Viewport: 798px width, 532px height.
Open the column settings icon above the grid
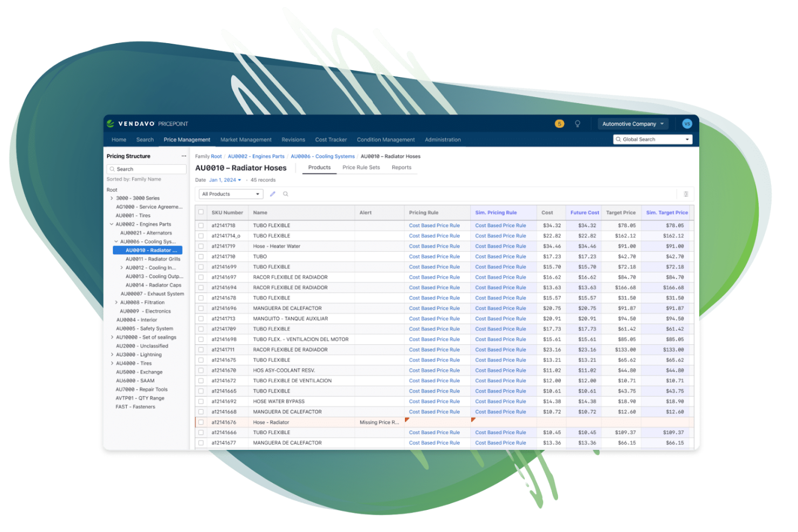tap(686, 194)
